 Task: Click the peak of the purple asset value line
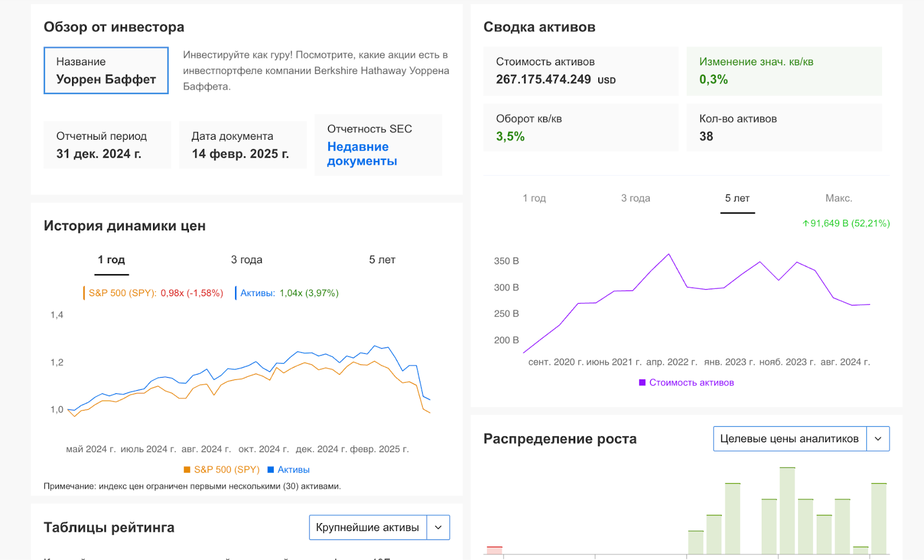click(x=669, y=254)
